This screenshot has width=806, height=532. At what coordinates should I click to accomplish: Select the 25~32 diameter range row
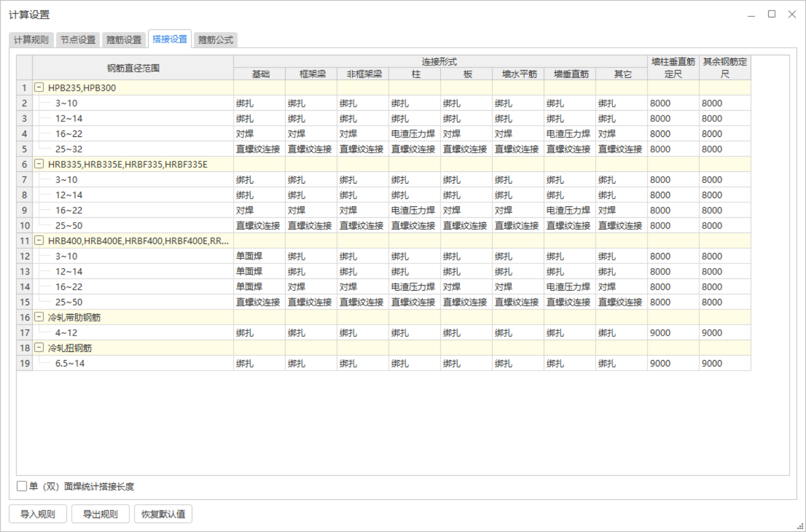133,149
